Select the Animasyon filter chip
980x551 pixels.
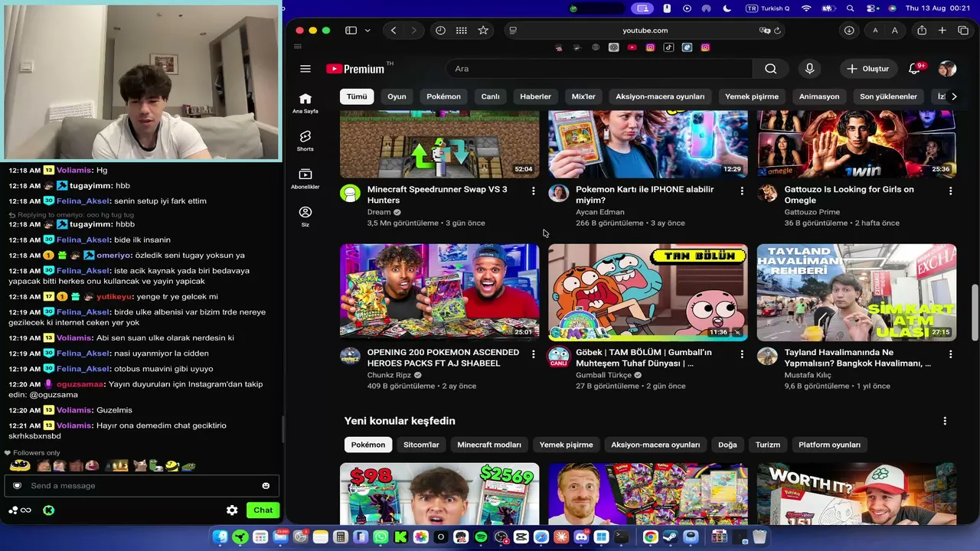tap(819, 96)
